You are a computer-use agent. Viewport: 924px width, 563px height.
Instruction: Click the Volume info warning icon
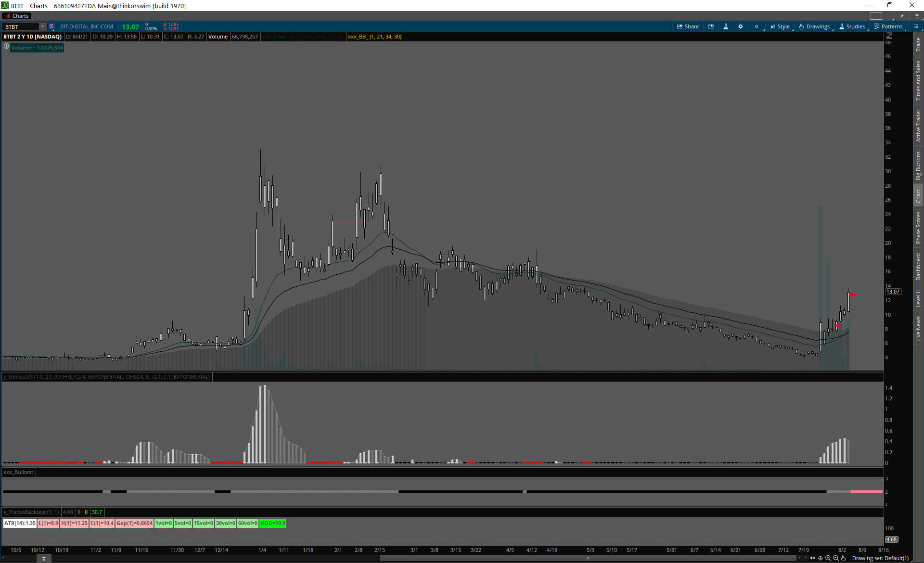coord(6,47)
